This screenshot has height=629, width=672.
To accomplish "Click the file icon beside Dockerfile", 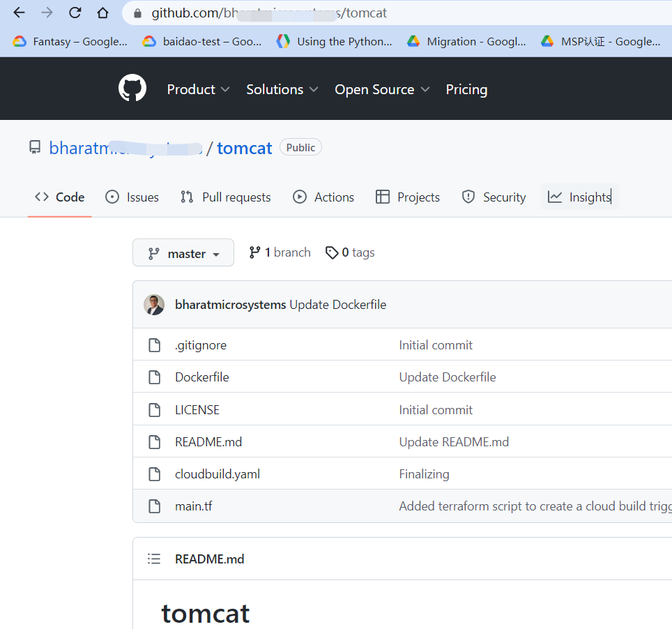I will pos(154,377).
